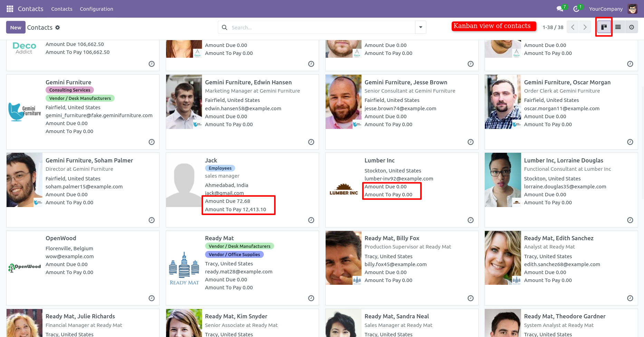Click Amount To Pay 12,413.10 on Jack
This screenshot has height=337, width=644.
pyautogui.click(x=236, y=209)
